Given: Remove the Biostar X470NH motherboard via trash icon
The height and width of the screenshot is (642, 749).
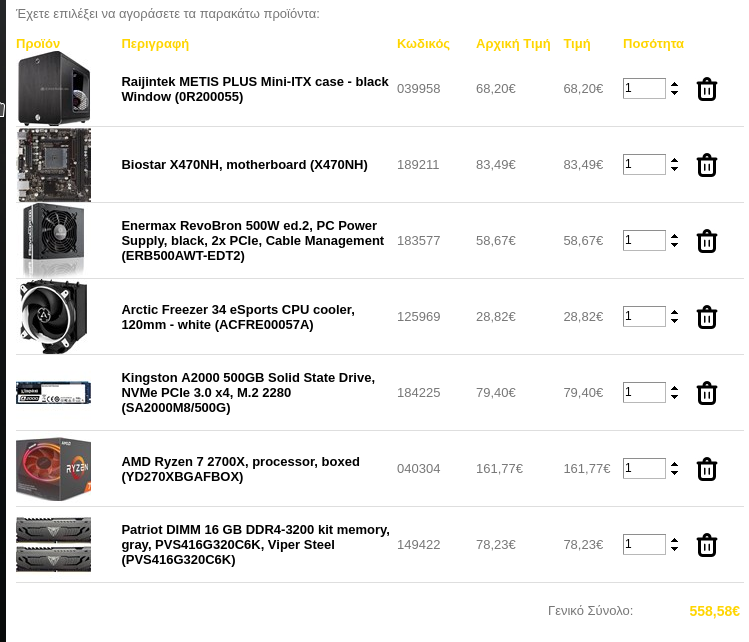Looking at the screenshot, I should (706, 165).
